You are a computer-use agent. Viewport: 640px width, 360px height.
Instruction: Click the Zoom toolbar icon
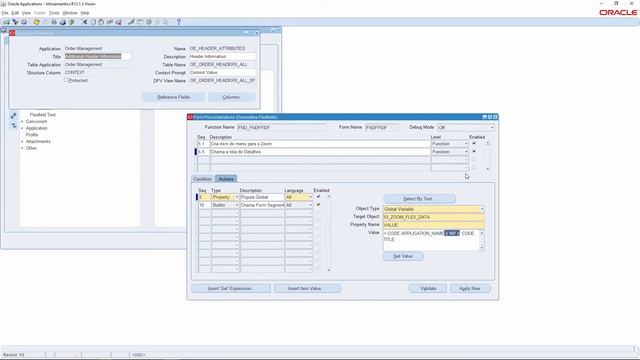[140, 22]
